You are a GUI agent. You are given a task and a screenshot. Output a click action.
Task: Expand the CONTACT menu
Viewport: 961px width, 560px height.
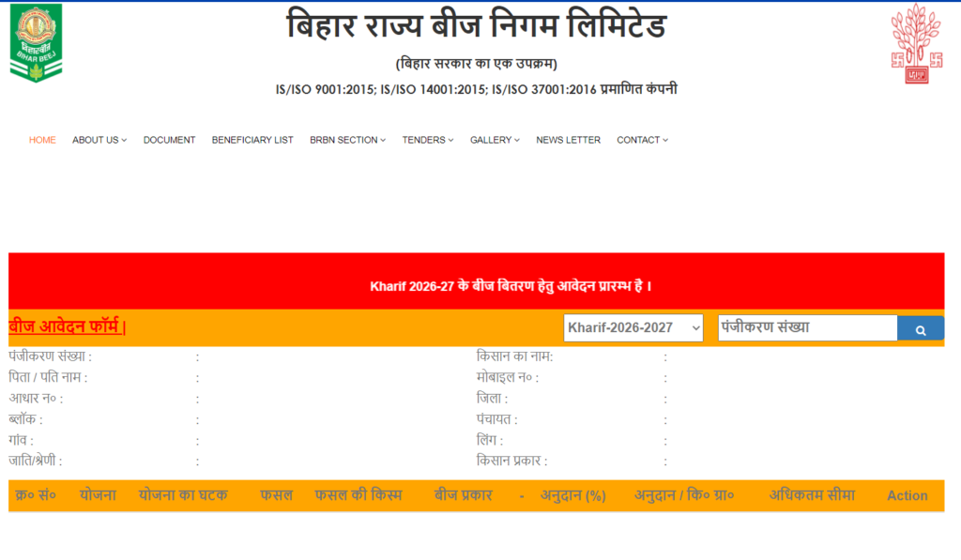pyautogui.click(x=642, y=141)
